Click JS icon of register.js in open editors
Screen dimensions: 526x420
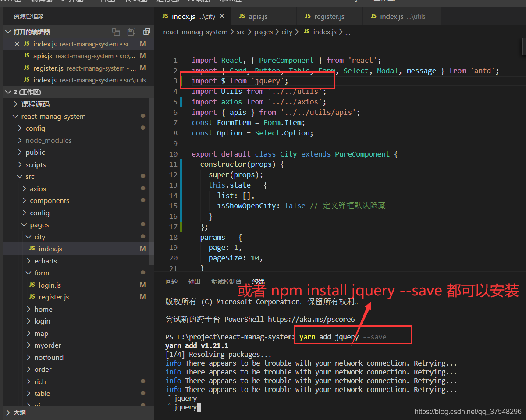26,68
